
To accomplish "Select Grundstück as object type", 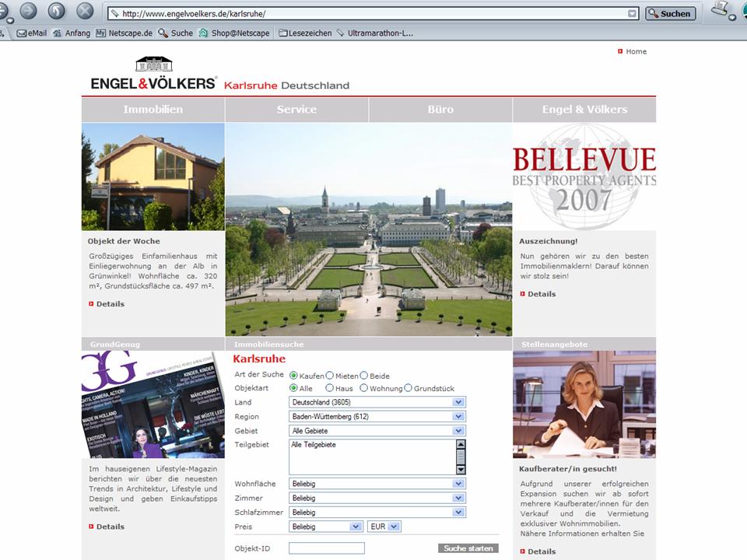I will click(409, 388).
